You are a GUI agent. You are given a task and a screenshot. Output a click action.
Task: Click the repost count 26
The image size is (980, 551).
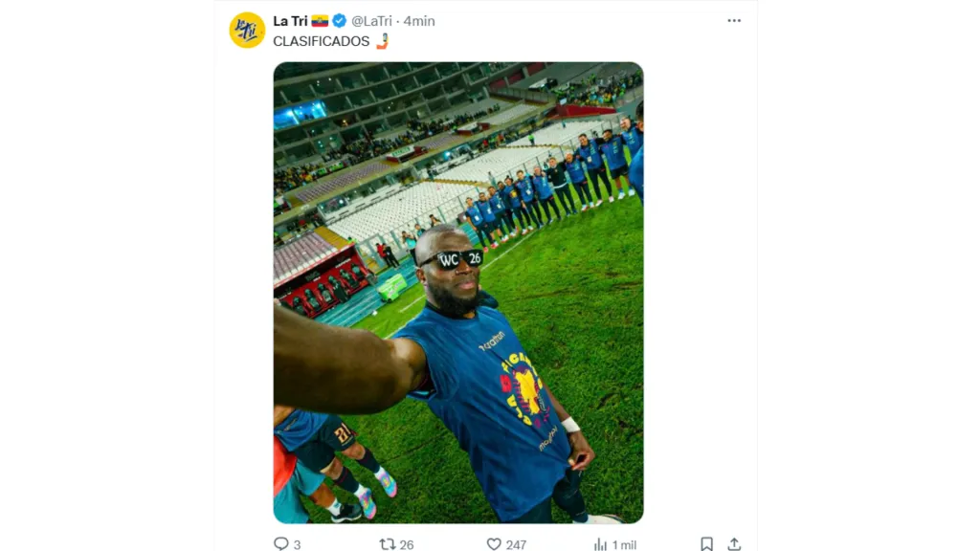[407, 544]
